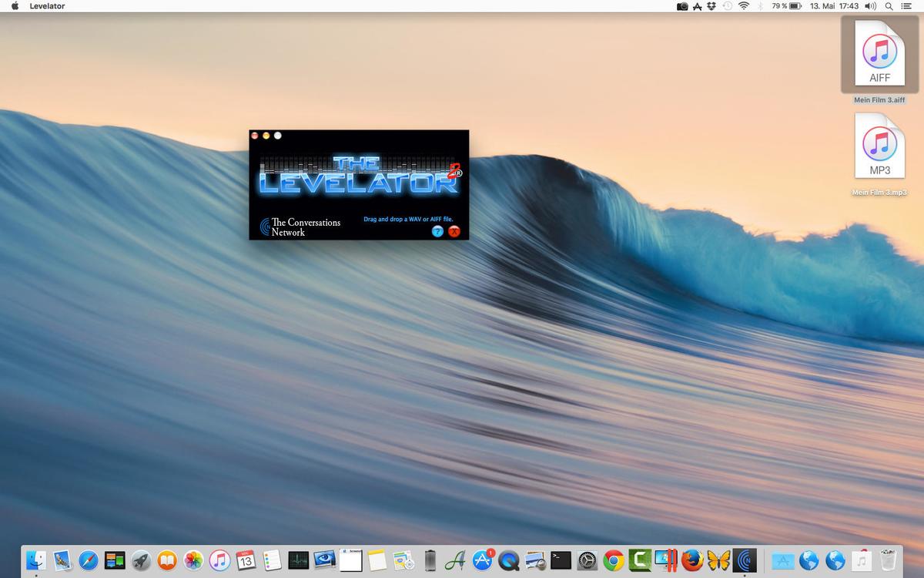The width and height of the screenshot is (924, 578).
Task: Launch Terminal from the Dock
Action: coord(561,560)
